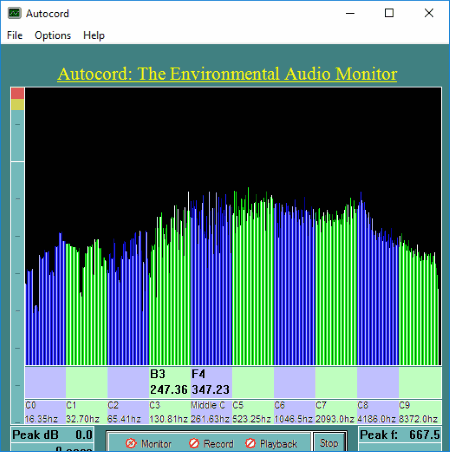Open the File menu
Screen dimensions: 450x452
pyautogui.click(x=15, y=35)
